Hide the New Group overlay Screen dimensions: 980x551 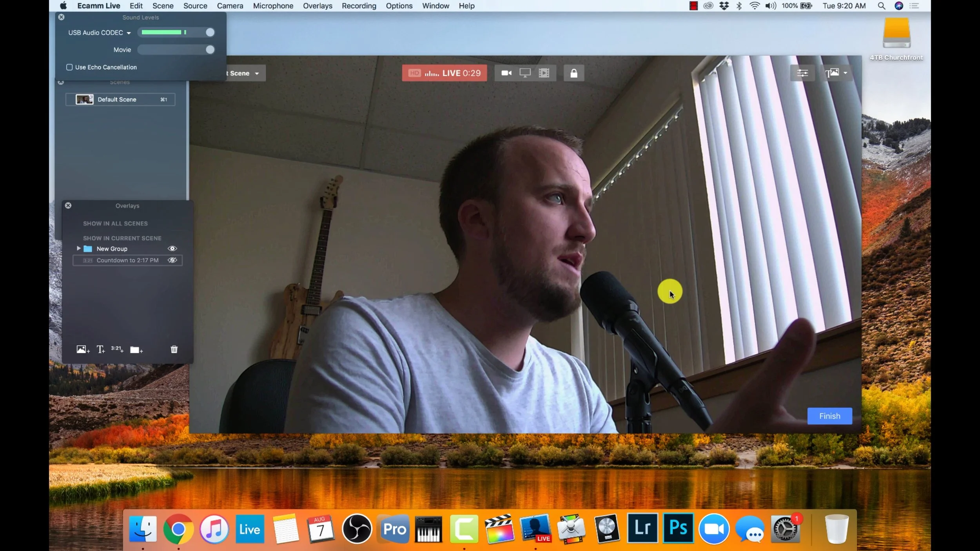[x=172, y=248]
